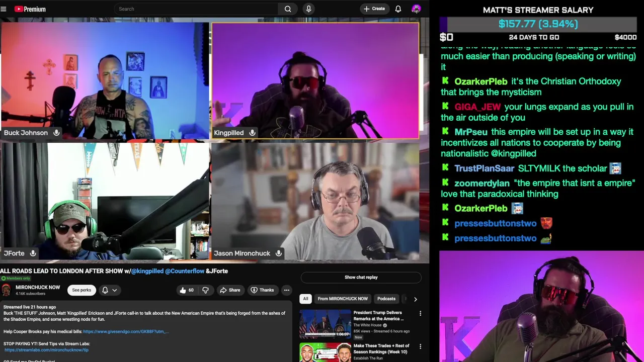The height and width of the screenshot is (362, 644).
Task: Click OzarkerPleb's Christian Orthodoxy chat message
Action: [x=531, y=86]
